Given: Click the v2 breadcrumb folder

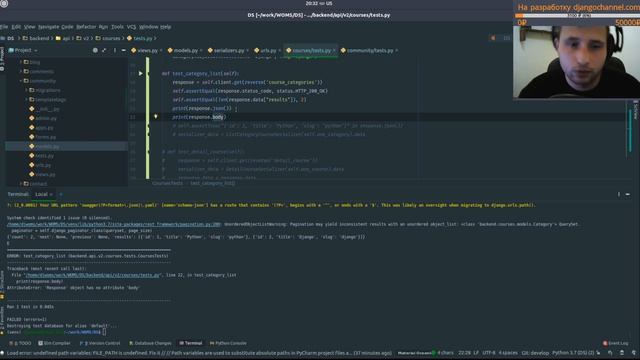Looking at the screenshot, I should tap(83, 38).
